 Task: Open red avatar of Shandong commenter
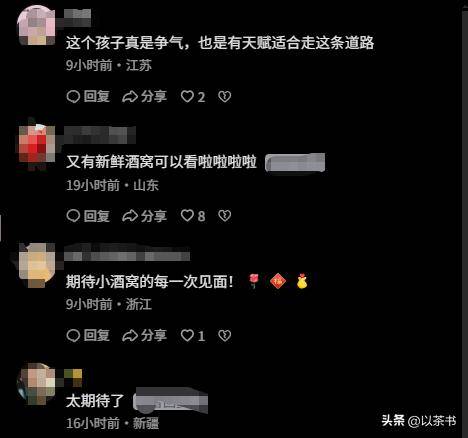[x=37, y=144]
